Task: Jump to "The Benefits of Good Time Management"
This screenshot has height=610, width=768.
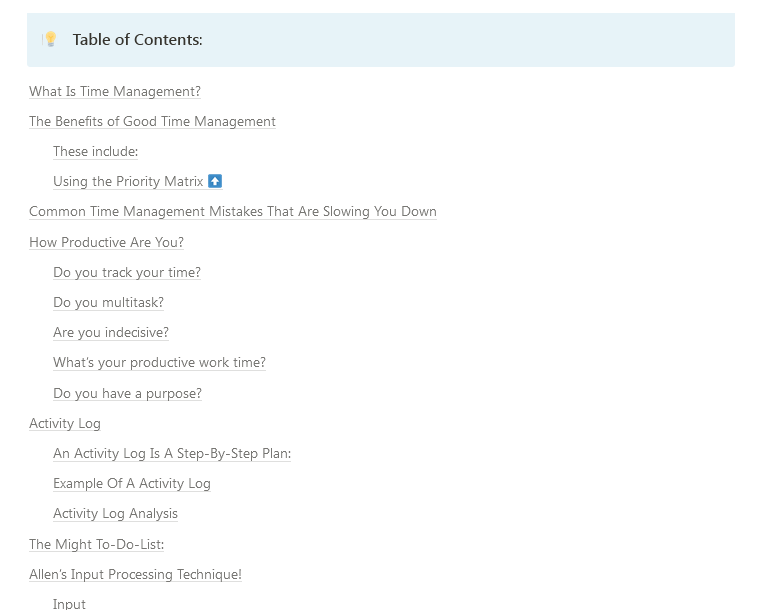Action: (x=152, y=122)
